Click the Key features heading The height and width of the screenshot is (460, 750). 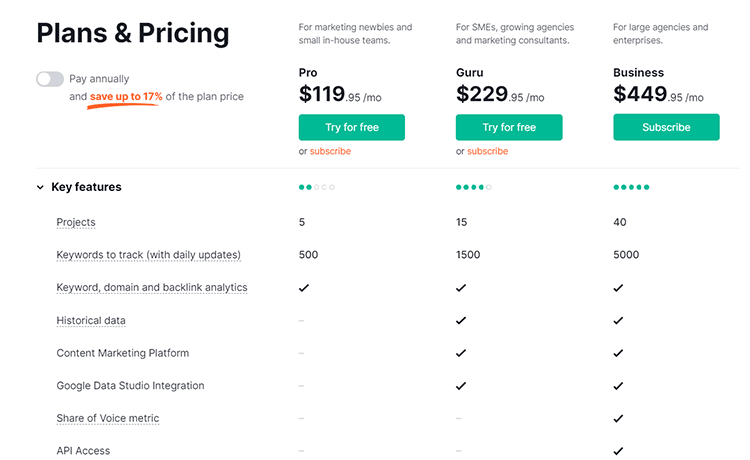[87, 187]
